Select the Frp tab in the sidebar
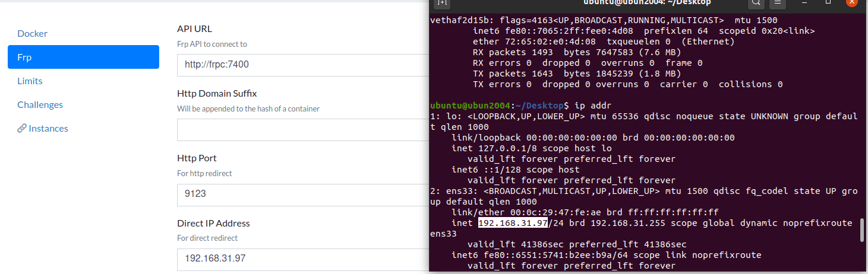Image resolution: width=868 pixels, height=274 pixels. click(83, 58)
